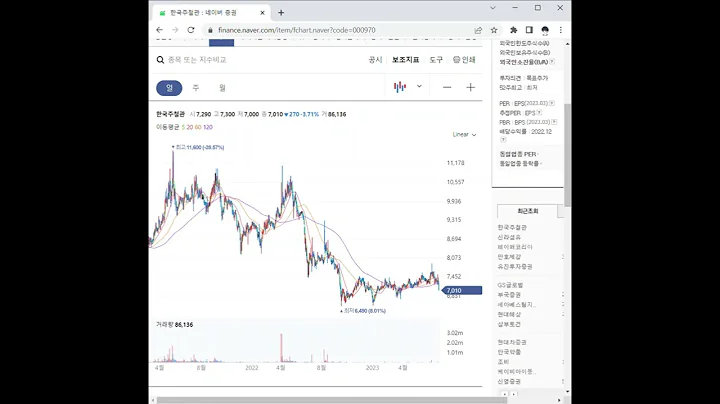Click the 7,010 current price marker
The image size is (720, 404).
click(462, 291)
